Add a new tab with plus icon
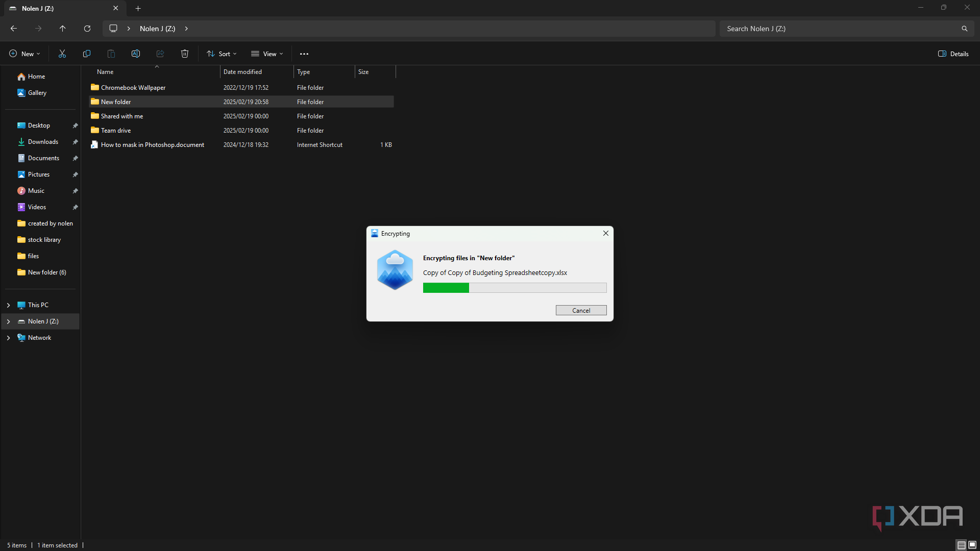 coord(138,8)
